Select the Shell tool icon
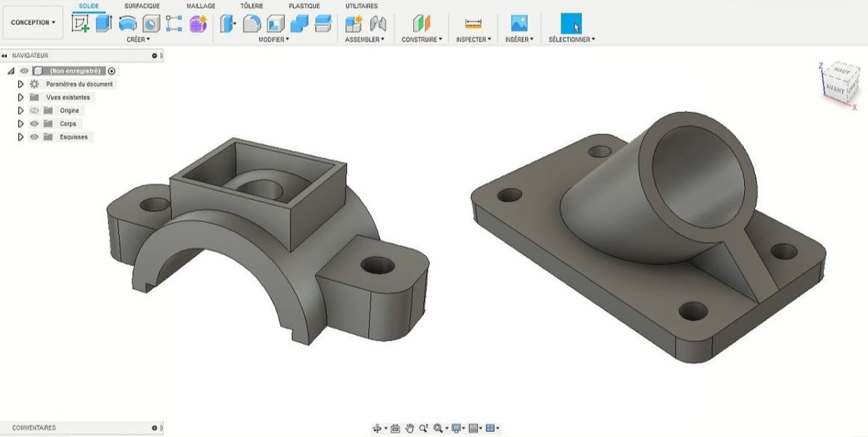Screen dimensions: 868x437 click(275, 23)
